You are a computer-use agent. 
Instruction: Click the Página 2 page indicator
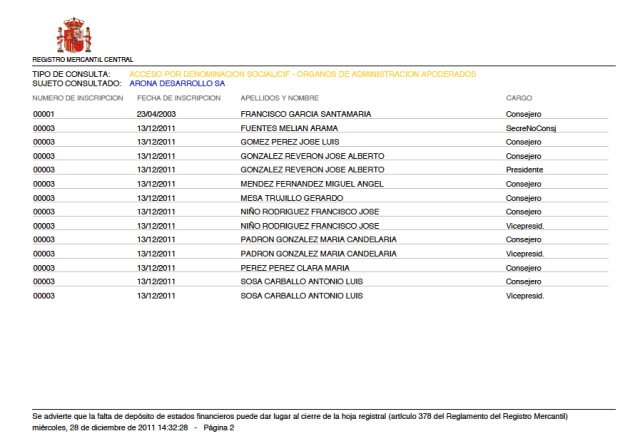click(219, 428)
